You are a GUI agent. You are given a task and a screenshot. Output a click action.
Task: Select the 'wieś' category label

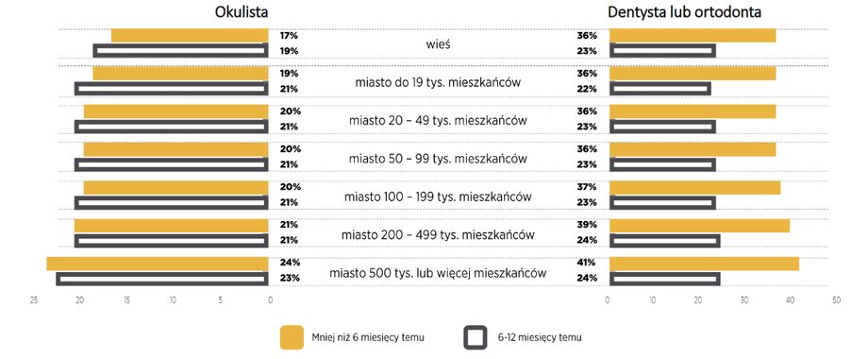point(439,44)
